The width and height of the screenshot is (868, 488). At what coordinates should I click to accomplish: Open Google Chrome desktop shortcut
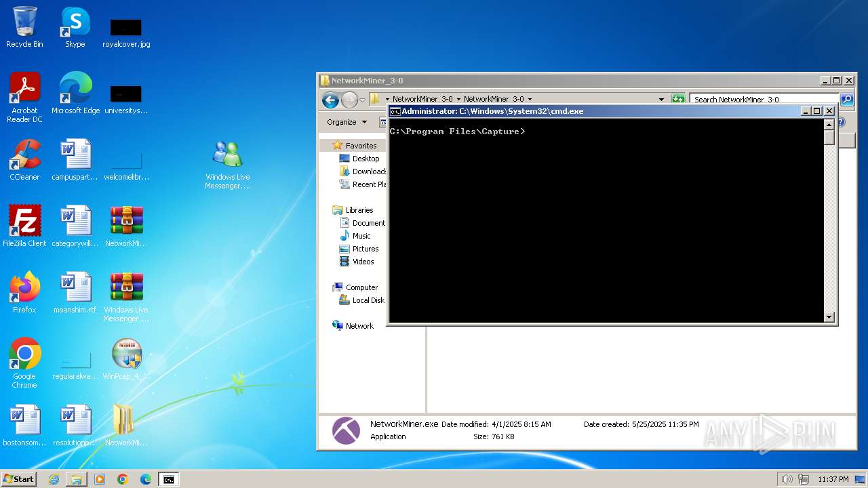[x=24, y=363]
